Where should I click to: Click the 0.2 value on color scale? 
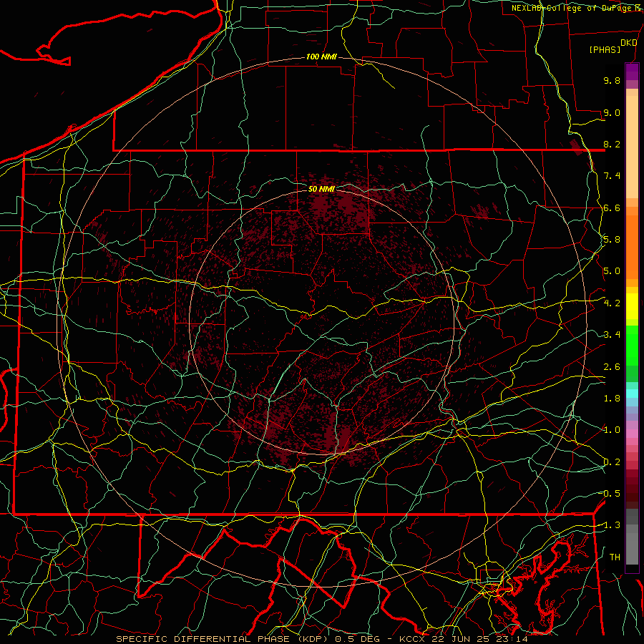(612, 462)
